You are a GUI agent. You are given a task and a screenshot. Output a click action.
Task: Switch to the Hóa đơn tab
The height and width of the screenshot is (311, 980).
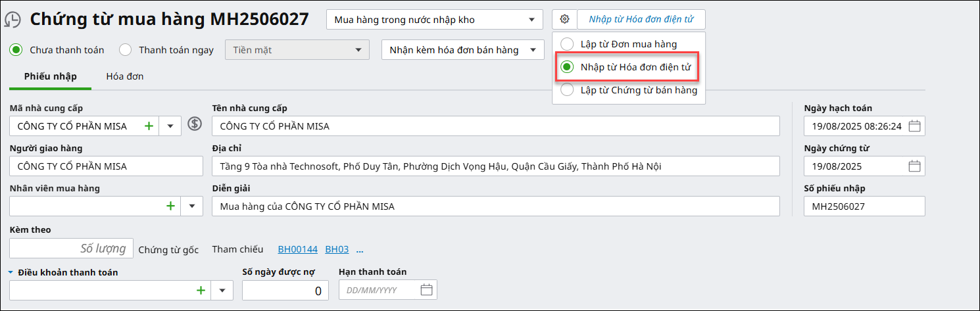(x=125, y=76)
